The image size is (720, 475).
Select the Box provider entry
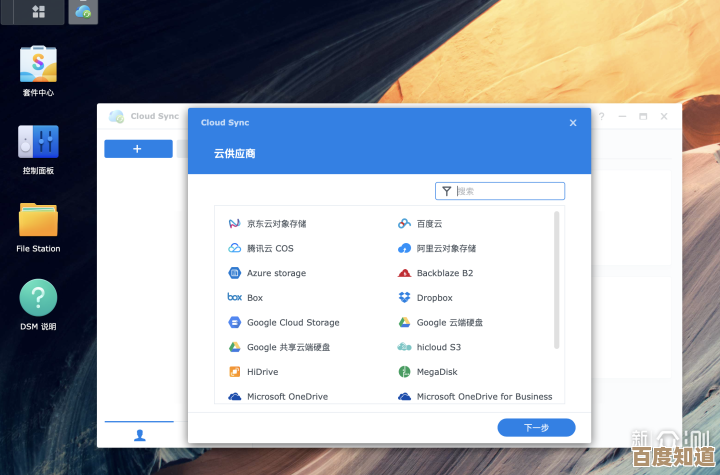coord(254,298)
